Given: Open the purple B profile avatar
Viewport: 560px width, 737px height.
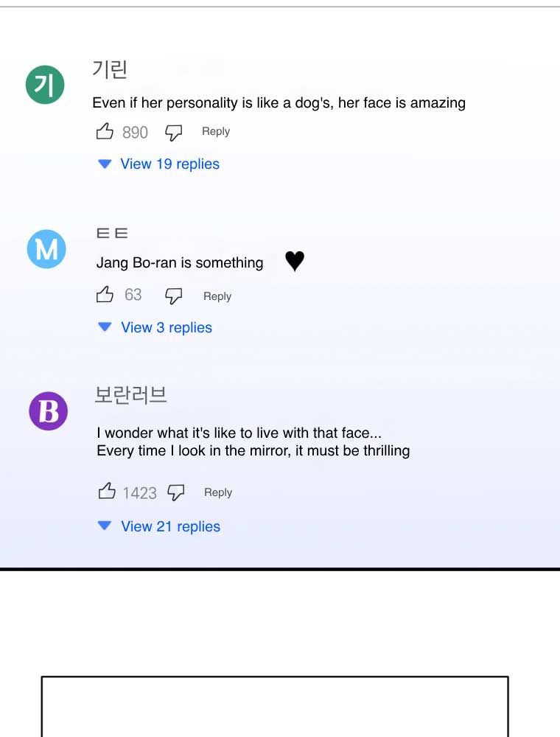Looking at the screenshot, I should pos(49,411).
